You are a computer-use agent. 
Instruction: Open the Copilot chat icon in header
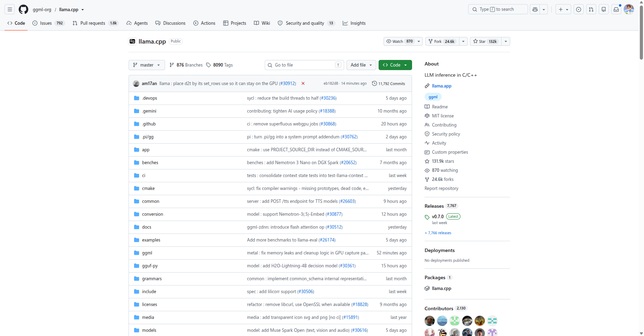click(x=535, y=9)
